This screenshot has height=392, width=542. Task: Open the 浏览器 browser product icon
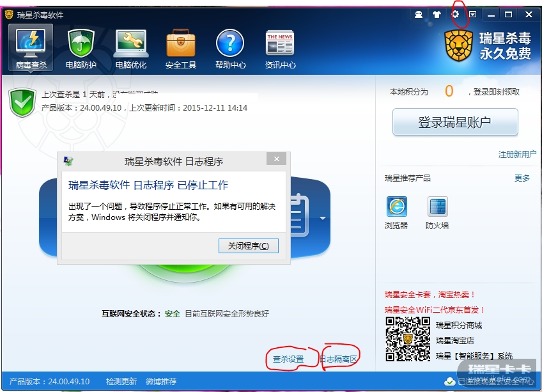click(x=396, y=212)
